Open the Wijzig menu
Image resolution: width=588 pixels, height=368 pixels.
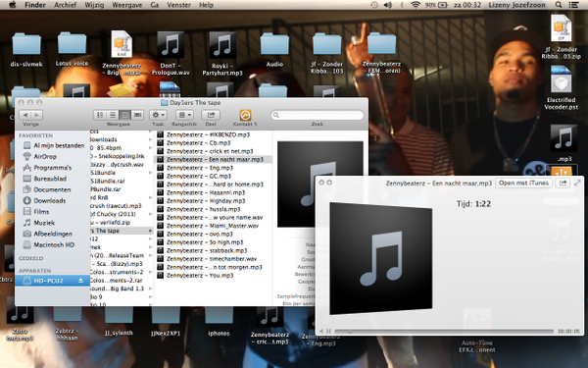point(94,5)
